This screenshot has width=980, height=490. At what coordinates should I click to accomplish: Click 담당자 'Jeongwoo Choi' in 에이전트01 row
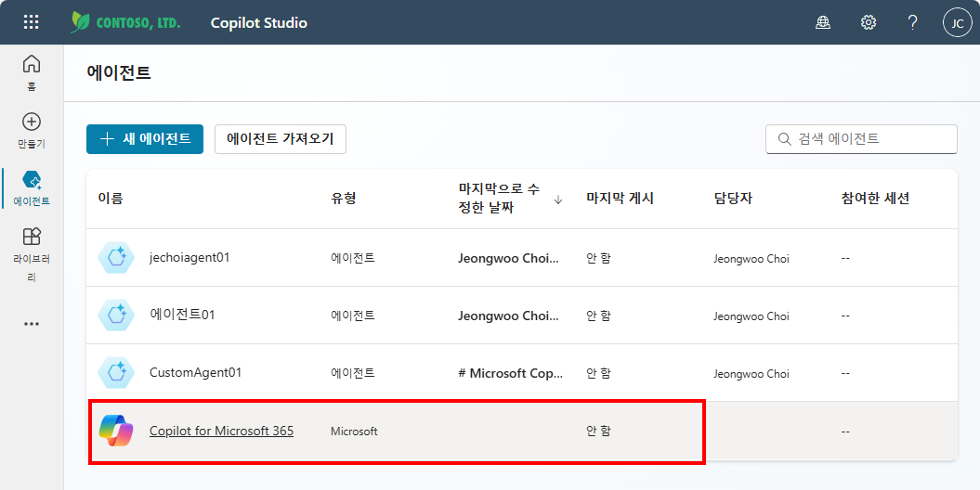tap(751, 316)
